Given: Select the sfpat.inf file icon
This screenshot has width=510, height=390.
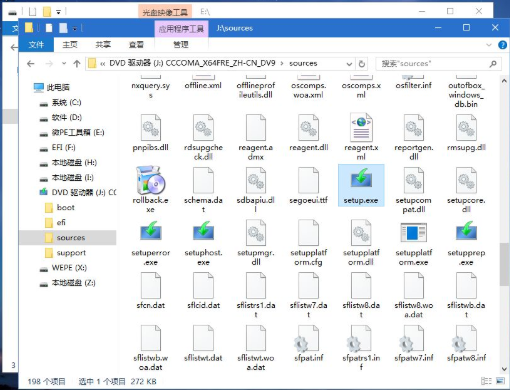Looking at the screenshot, I should click(307, 339).
